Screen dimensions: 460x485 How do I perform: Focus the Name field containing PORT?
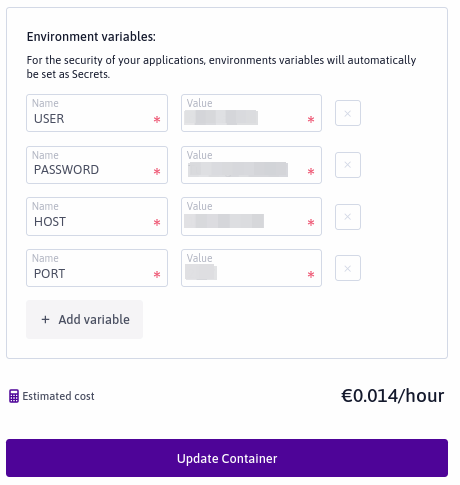tap(97, 268)
